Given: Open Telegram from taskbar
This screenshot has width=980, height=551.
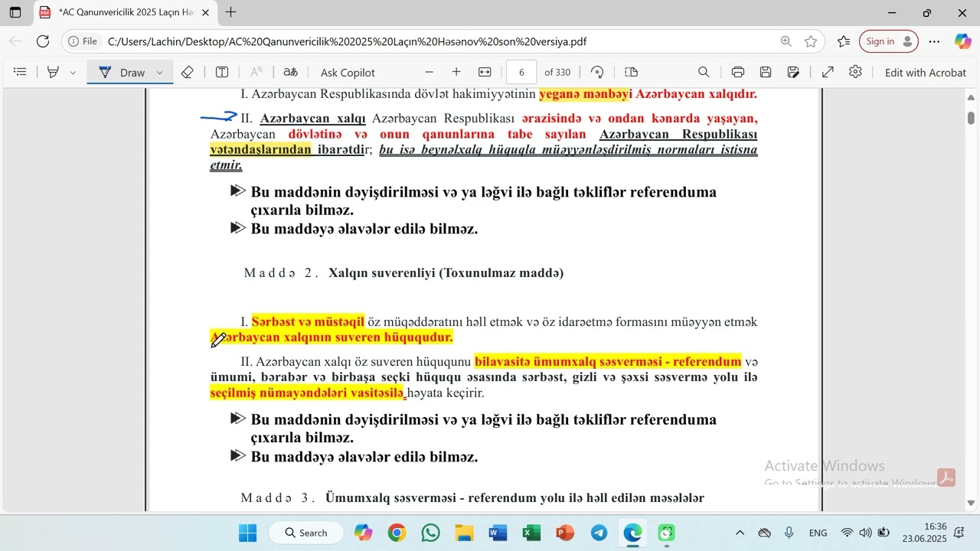Looking at the screenshot, I should pos(599,533).
